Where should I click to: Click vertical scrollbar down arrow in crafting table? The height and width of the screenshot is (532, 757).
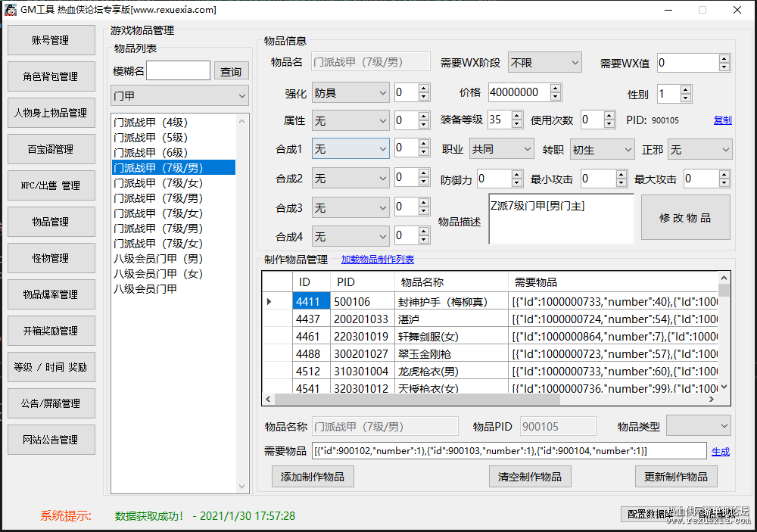(724, 387)
